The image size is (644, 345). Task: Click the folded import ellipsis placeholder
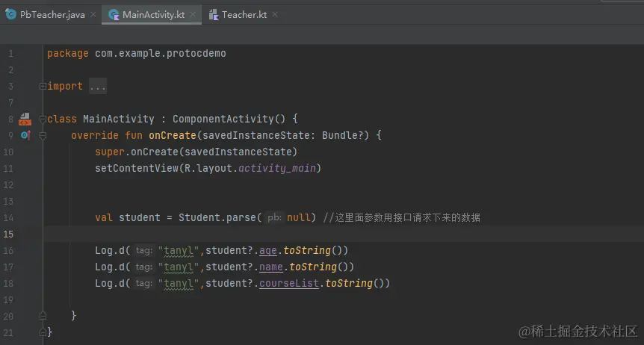98,87
